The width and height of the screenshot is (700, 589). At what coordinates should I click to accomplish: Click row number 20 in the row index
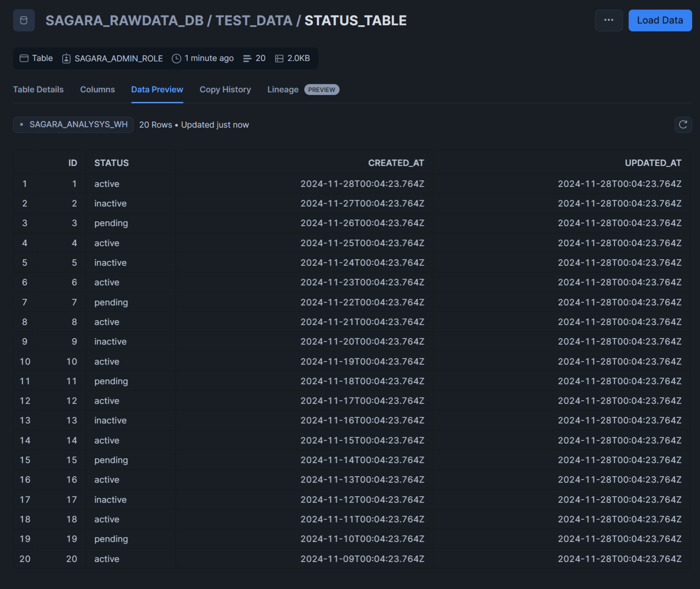(x=25, y=559)
